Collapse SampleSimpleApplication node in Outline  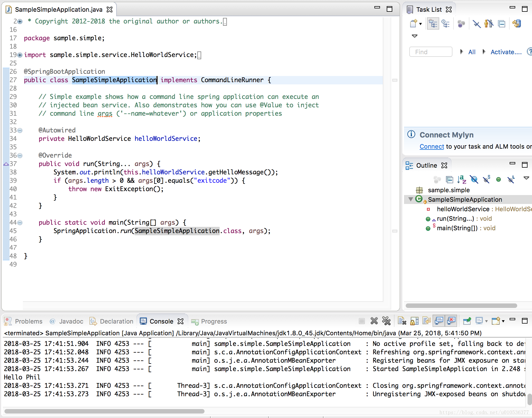pos(410,199)
